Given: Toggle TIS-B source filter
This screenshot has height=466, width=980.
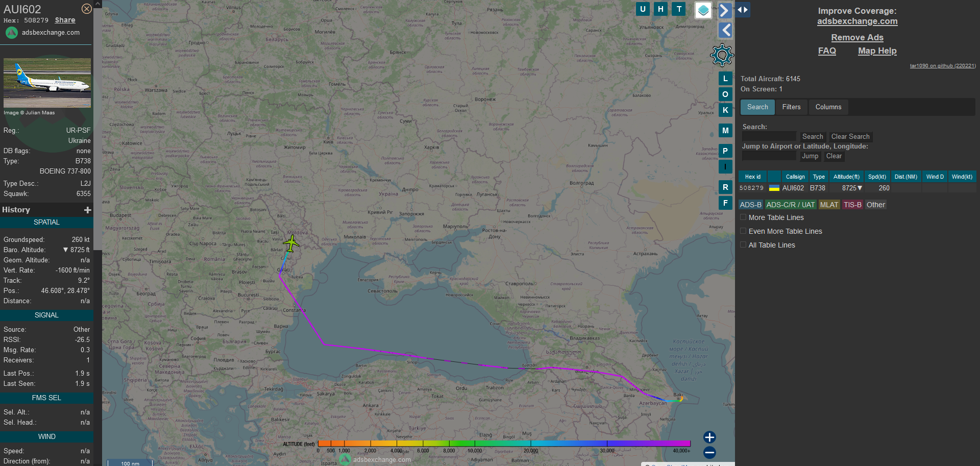Looking at the screenshot, I should [852, 205].
